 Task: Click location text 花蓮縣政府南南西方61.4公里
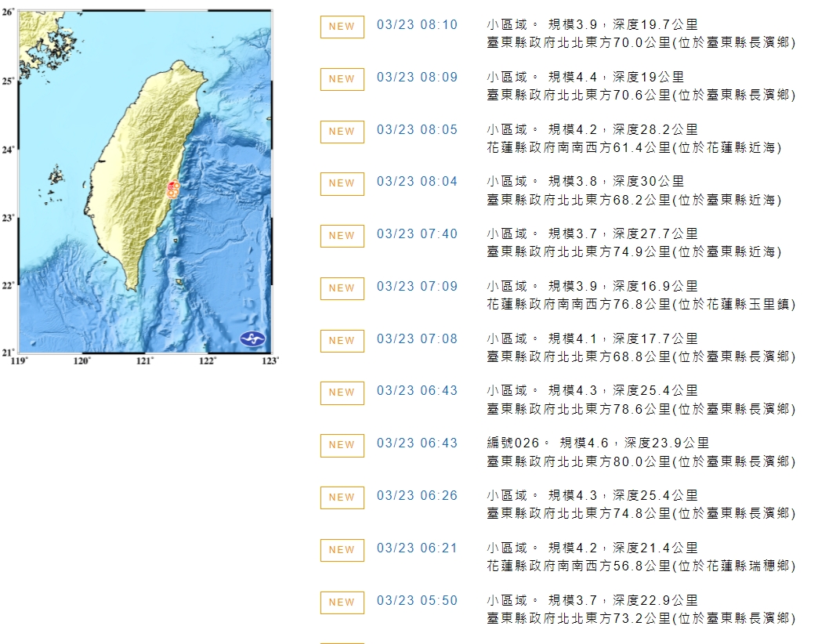579,147
